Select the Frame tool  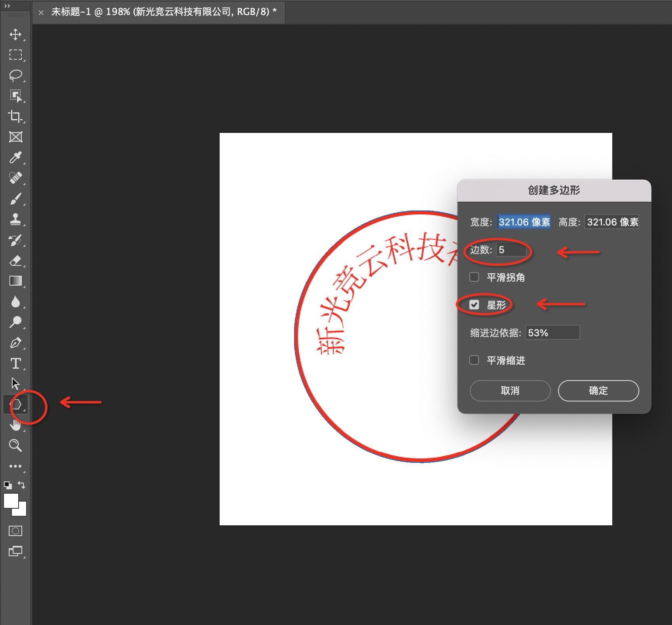pyautogui.click(x=15, y=137)
